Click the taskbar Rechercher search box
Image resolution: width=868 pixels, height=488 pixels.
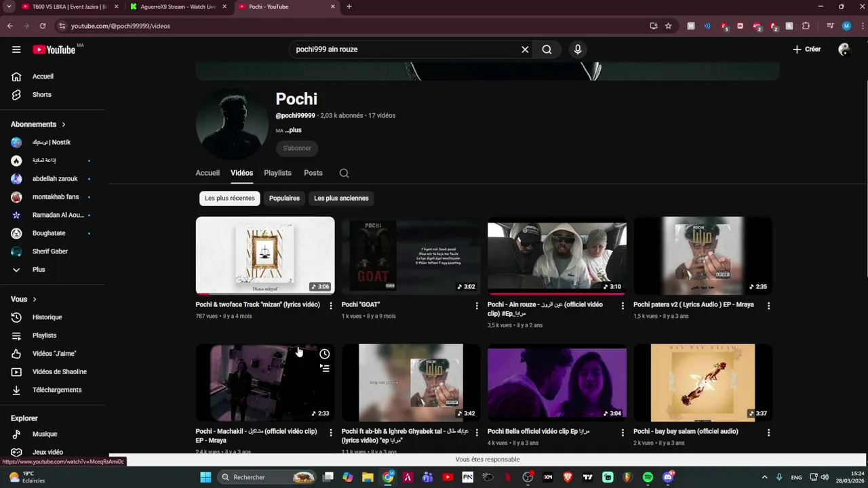[268, 477]
